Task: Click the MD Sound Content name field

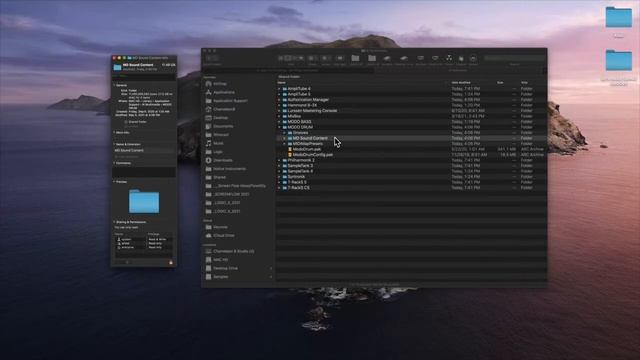Action: pos(144,150)
